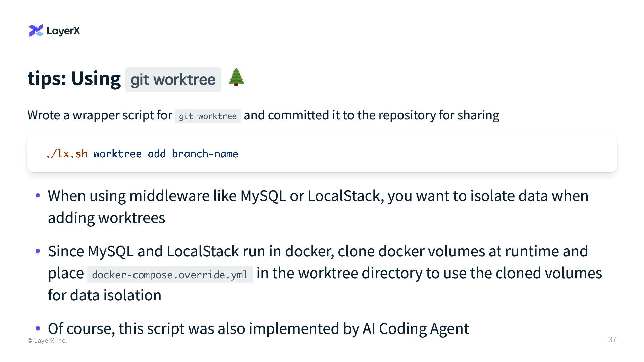Click the text 'for data isolation'
This screenshot has height=362, width=644.
click(x=104, y=295)
